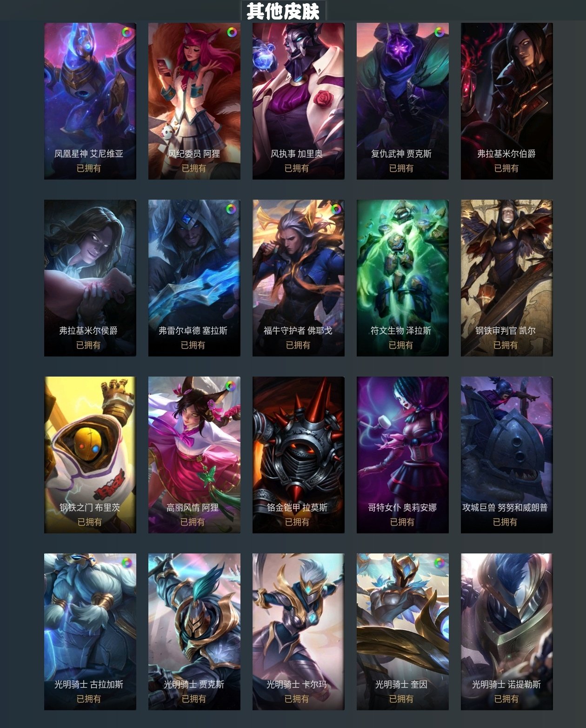
Task: Click 已拥有 under 哥特女仆 奥莉安娜
Action: pyautogui.click(x=402, y=522)
